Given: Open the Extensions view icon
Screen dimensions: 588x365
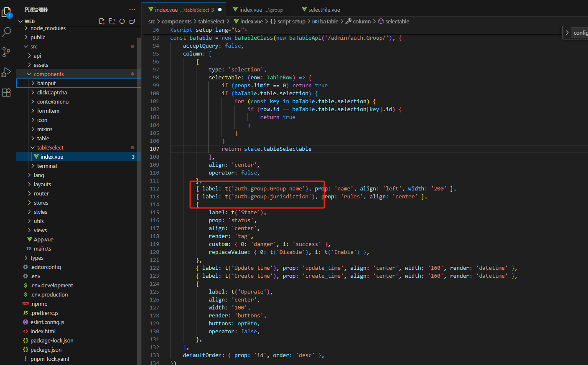Looking at the screenshot, I should point(6,92).
